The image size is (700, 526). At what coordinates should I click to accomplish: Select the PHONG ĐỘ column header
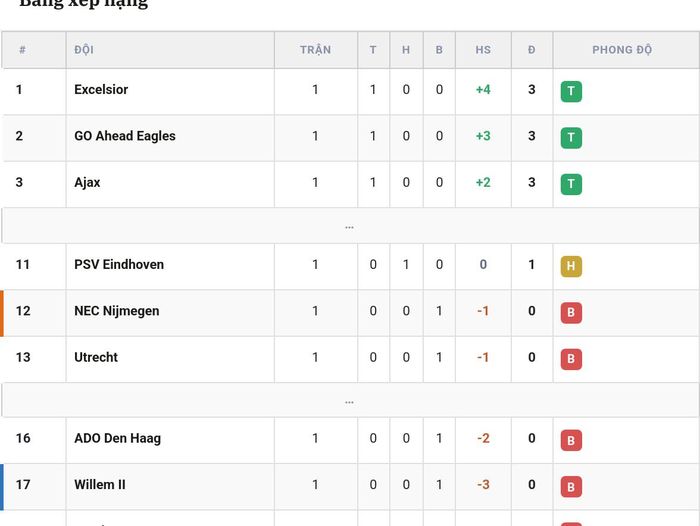coord(622,50)
